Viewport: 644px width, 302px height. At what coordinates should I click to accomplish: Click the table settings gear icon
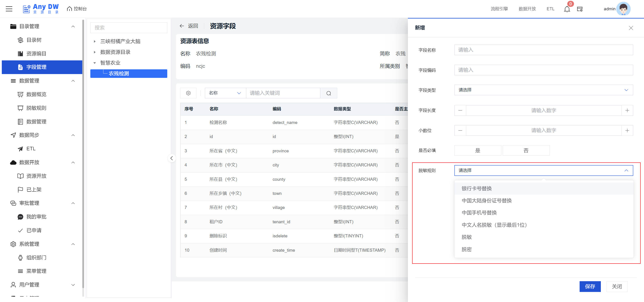pyautogui.click(x=188, y=93)
